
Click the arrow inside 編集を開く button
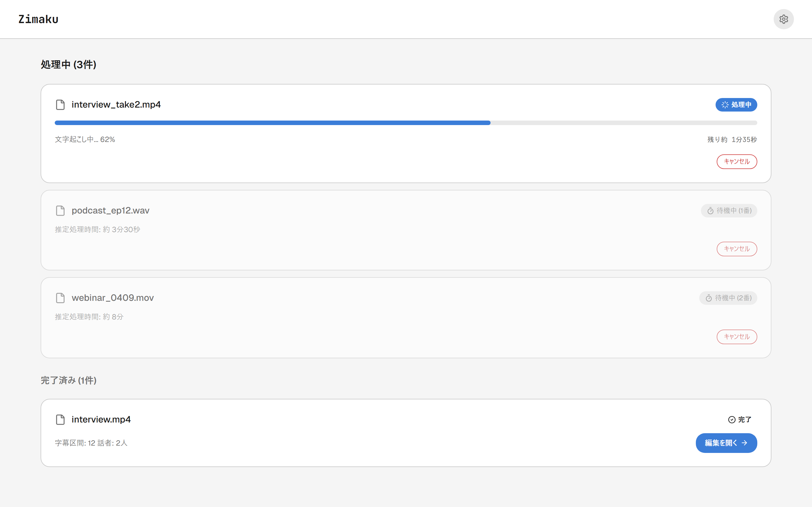click(745, 443)
